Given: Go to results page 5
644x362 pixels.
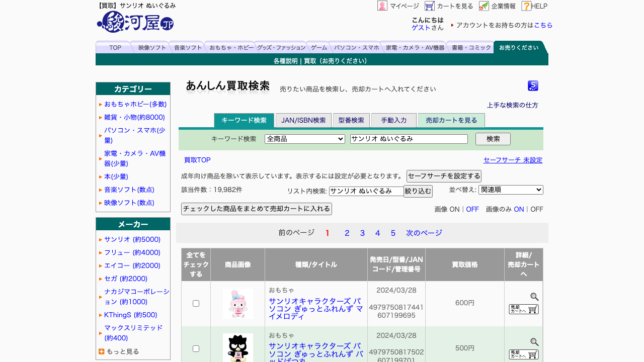Looking at the screenshot, I should [x=393, y=233].
